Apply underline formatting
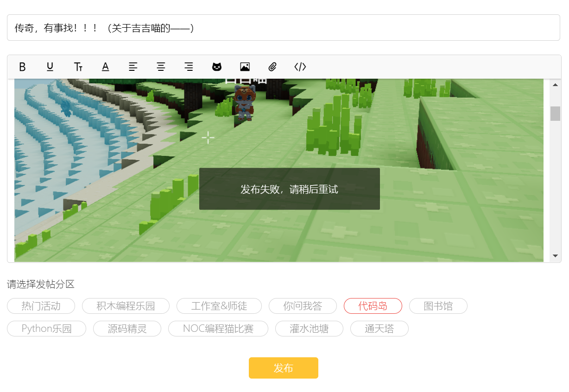The image size is (569, 392). pyautogui.click(x=50, y=67)
